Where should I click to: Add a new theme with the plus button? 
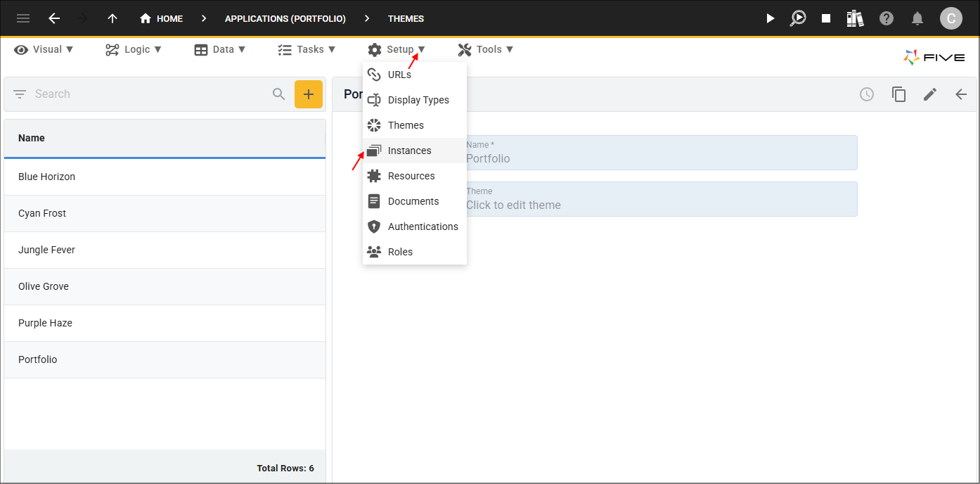309,94
